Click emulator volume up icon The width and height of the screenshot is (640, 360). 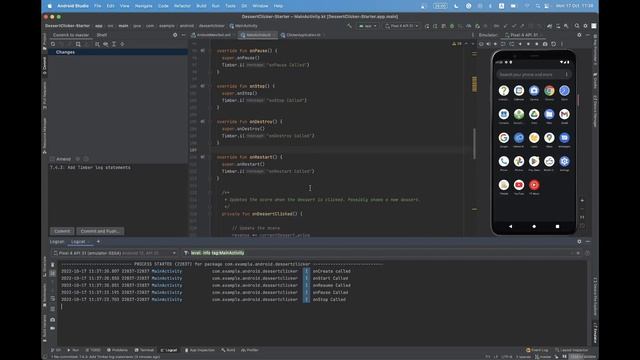(489, 44)
